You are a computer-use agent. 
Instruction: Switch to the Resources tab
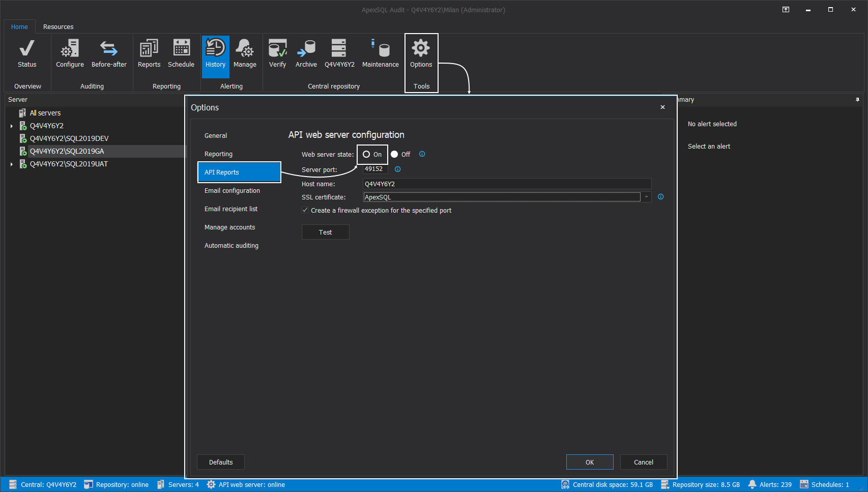[x=58, y=26]
